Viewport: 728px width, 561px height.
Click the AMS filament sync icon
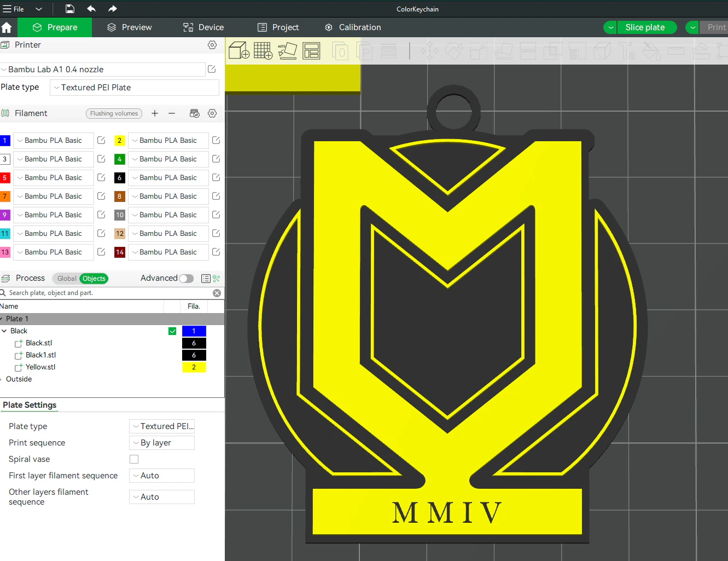point(194,113)
